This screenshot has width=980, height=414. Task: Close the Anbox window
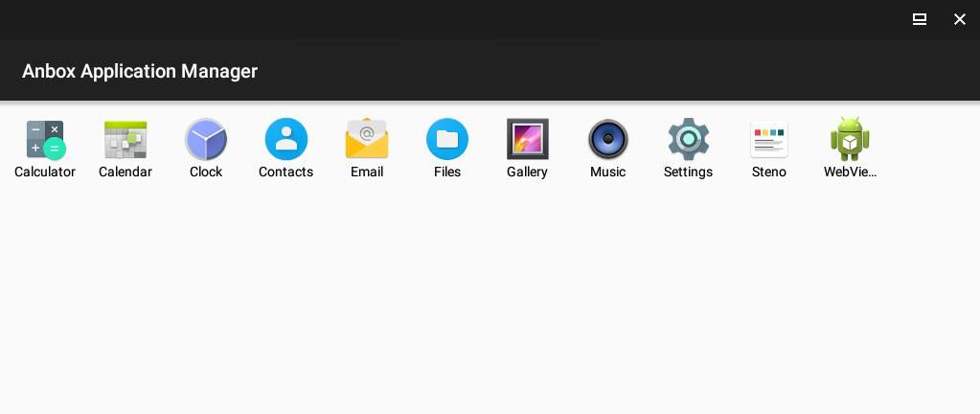pos(959,19)
